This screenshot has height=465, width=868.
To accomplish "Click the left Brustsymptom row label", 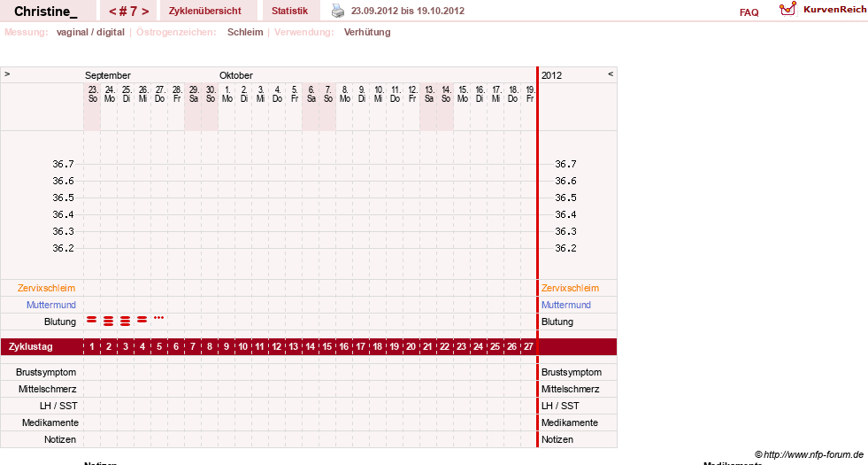I will click(x=46, y=373).
